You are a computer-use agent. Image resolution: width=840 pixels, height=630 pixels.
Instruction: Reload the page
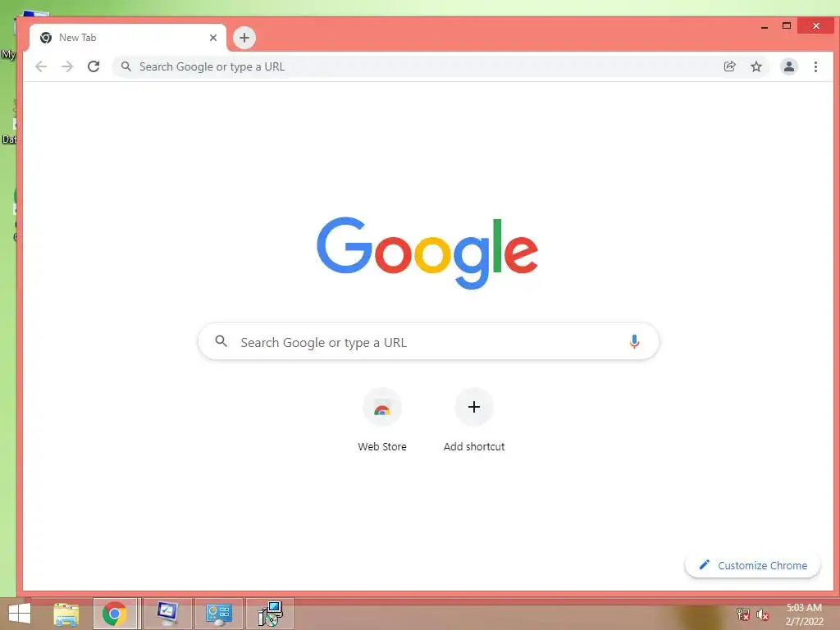(x=94, y=66)
